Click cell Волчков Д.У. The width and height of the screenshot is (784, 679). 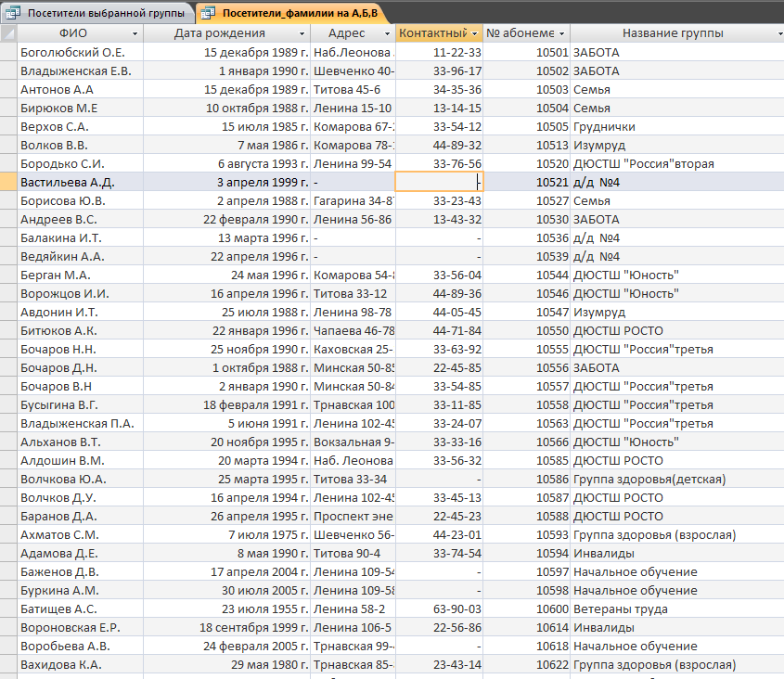[x=80, y=497]
